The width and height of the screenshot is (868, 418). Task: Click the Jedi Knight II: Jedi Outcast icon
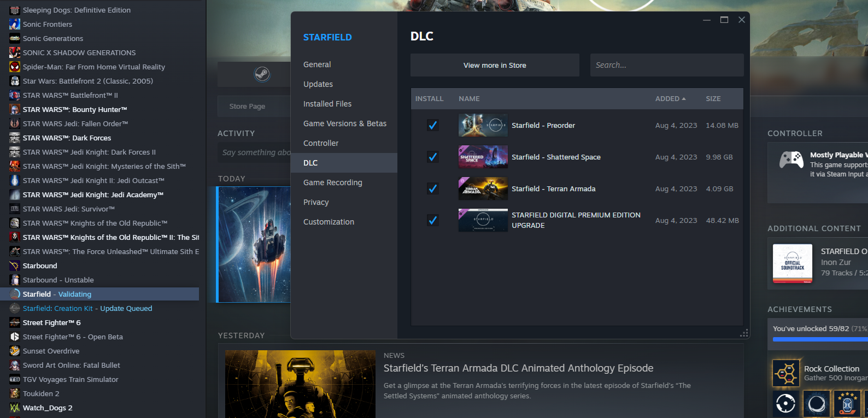15,180
